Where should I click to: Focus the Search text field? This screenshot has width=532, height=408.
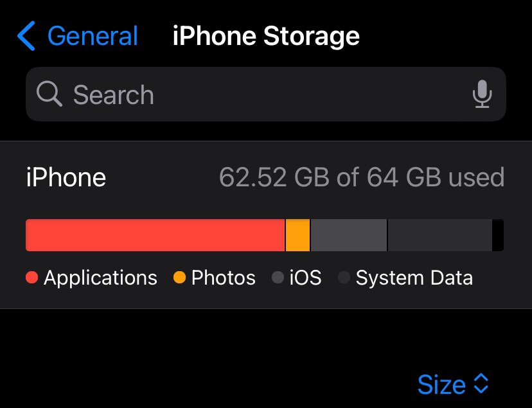click(257, 95)
